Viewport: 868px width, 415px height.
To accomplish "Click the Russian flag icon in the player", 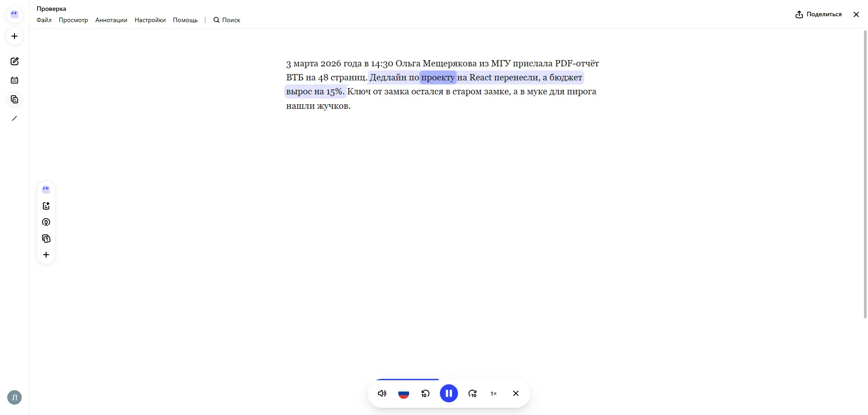I will point(404,393).
